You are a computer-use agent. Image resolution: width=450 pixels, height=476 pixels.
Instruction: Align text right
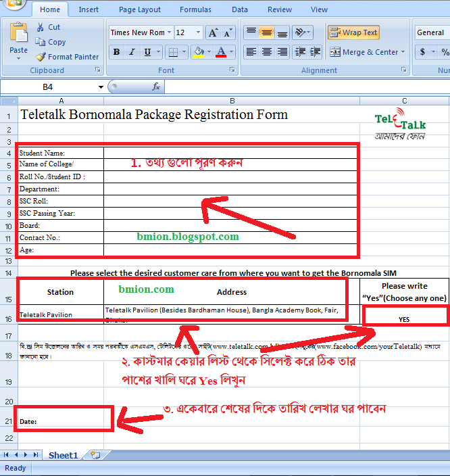point(282,52)
